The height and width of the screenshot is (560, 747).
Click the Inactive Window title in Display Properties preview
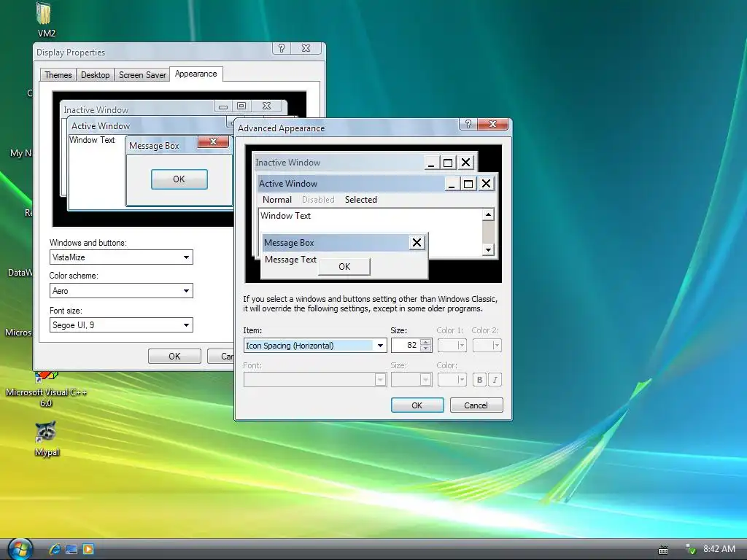[96, 110]
